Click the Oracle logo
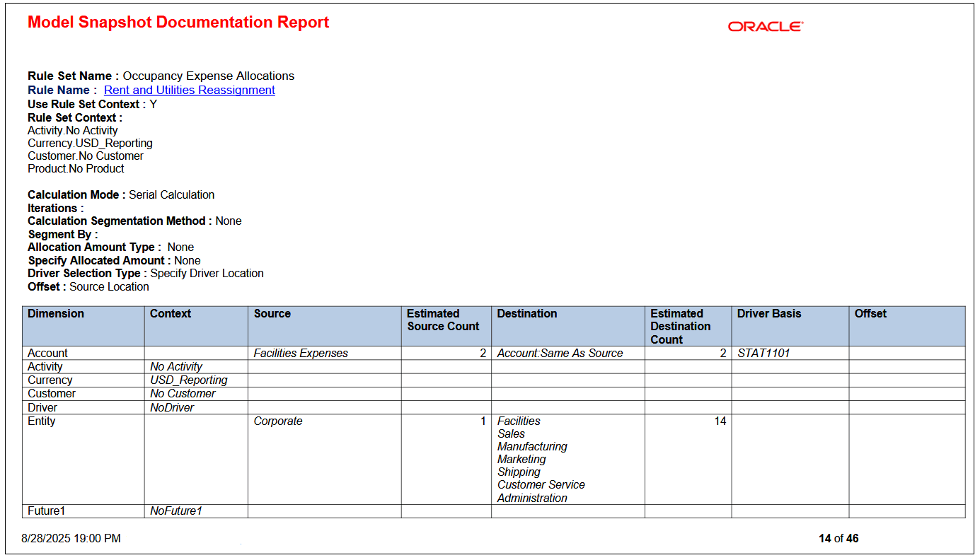980x560 pixels. tap(765, 27)
